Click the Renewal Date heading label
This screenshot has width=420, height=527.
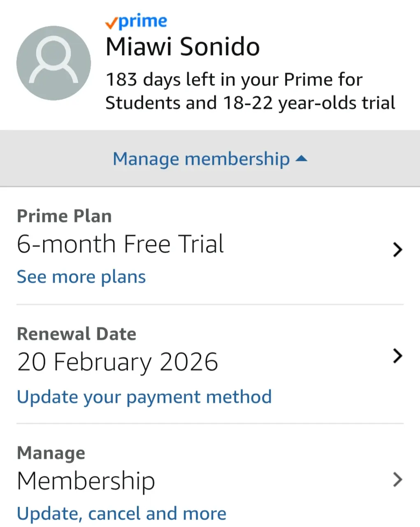pyautogui.click(x=77, y=334)
